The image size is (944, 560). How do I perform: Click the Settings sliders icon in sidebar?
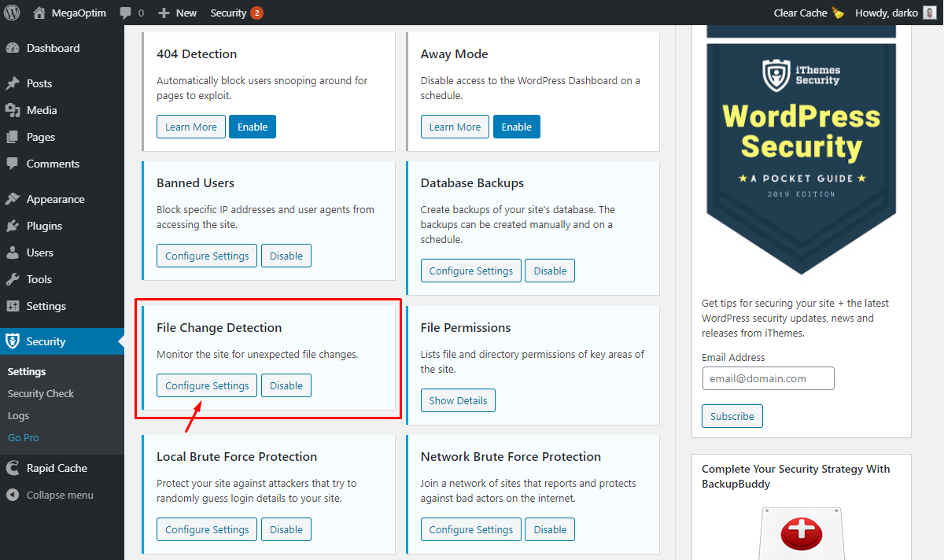tap(13, 306)
